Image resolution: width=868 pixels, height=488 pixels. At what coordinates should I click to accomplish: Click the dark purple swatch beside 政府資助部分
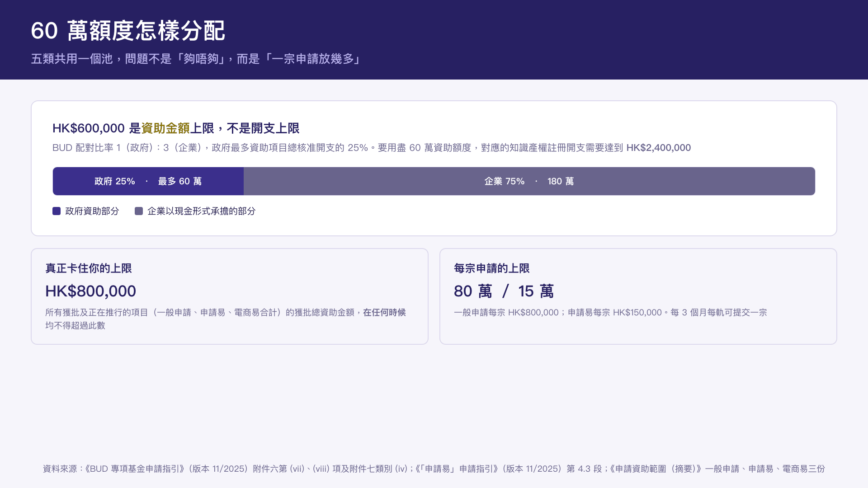point(57,211)
